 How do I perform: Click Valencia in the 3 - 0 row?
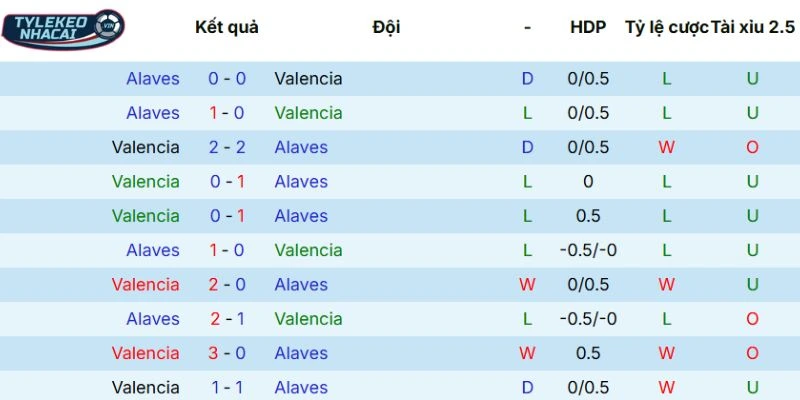click(146, 353)
